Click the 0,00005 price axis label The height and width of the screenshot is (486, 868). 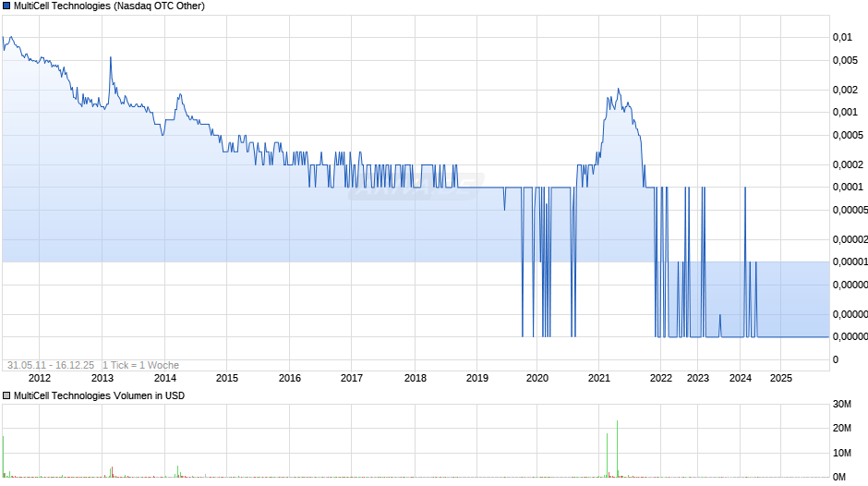[850, 210]
